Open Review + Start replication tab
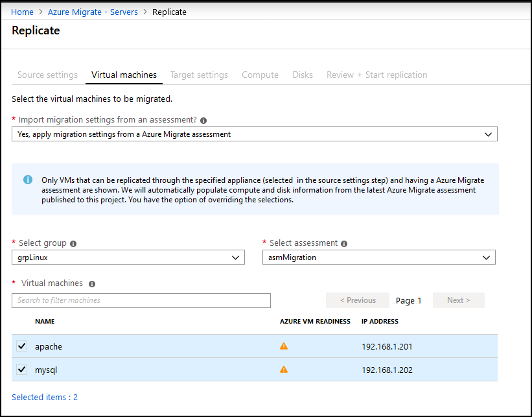Image resolution: width=532 pixels, height=417 pixels. click(x=377, y=75)
